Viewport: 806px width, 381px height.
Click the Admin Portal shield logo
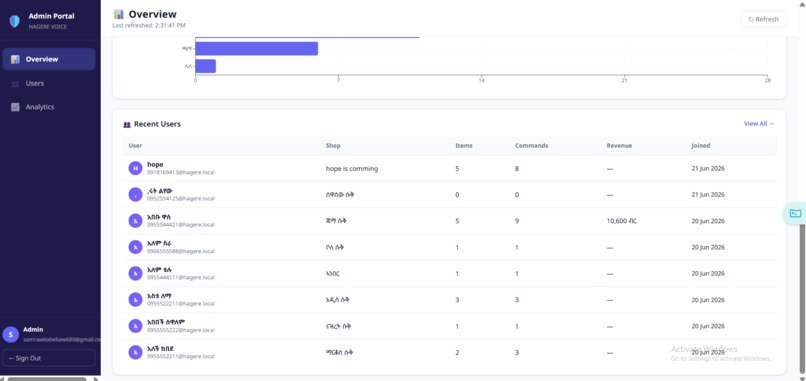click(x=14, y=21)
